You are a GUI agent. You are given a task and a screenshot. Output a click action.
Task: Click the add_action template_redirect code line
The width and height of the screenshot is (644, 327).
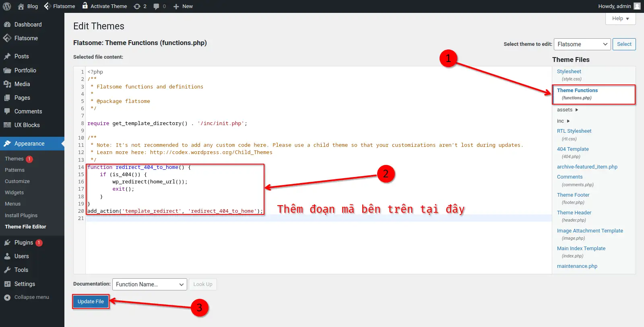175,211
